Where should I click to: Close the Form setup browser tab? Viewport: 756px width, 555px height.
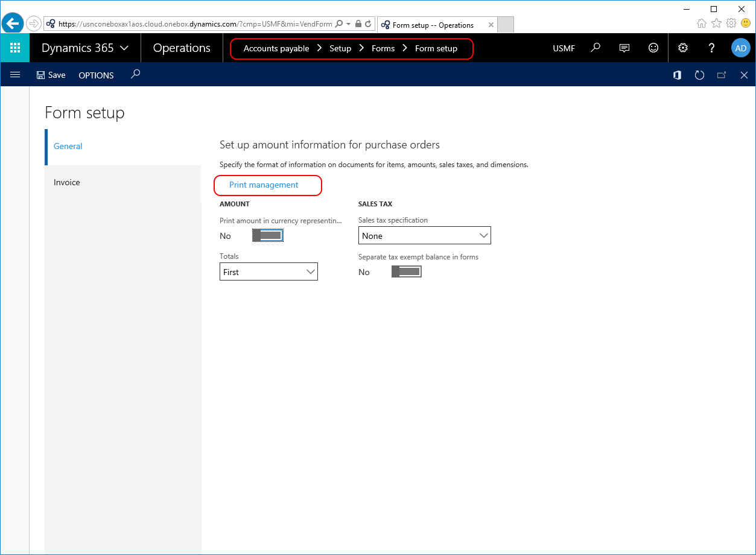491,25
